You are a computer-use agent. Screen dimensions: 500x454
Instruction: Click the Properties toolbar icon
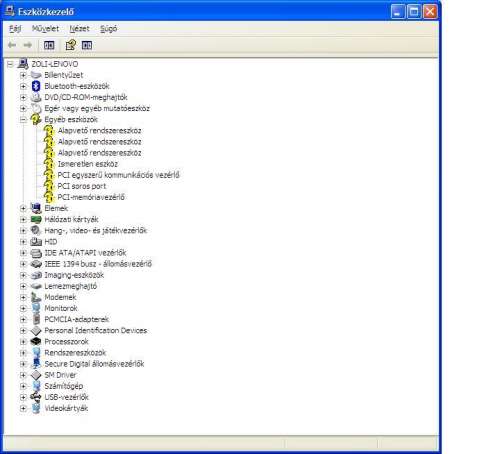point(71,45)
